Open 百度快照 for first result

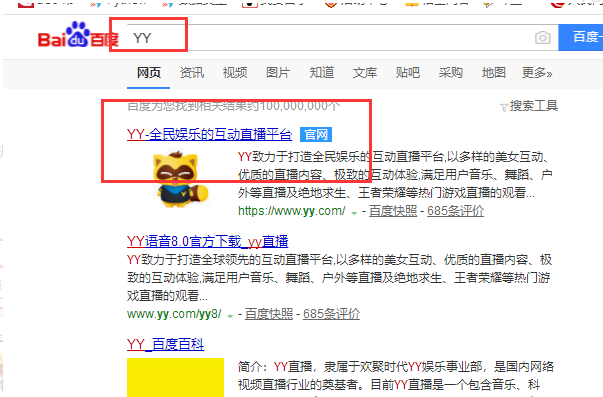393,211
